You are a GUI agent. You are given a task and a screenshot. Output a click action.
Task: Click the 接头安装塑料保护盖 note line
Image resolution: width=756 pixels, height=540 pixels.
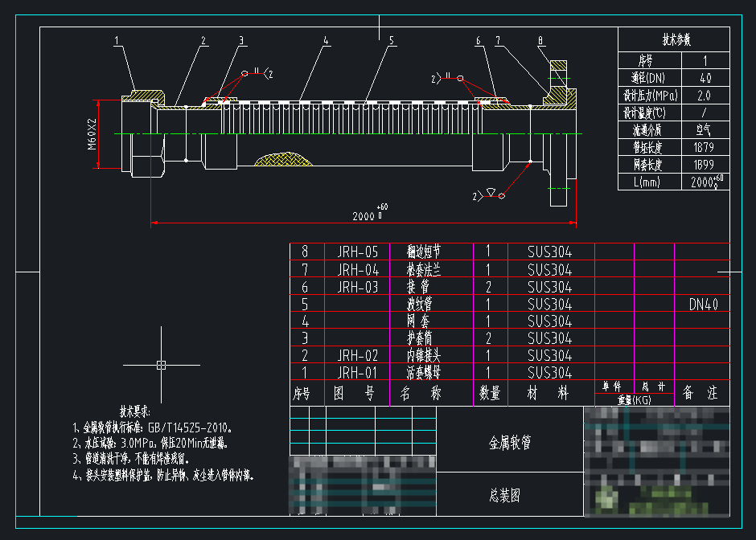tap(162, 476)
